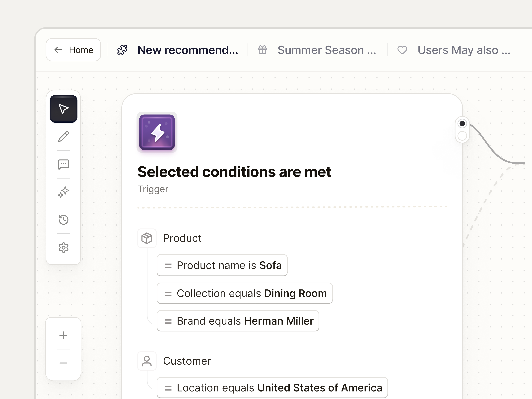This screenshot has width=532, height=399.
Task: Zoom out with minus button
Action: (x=63, y=363)
